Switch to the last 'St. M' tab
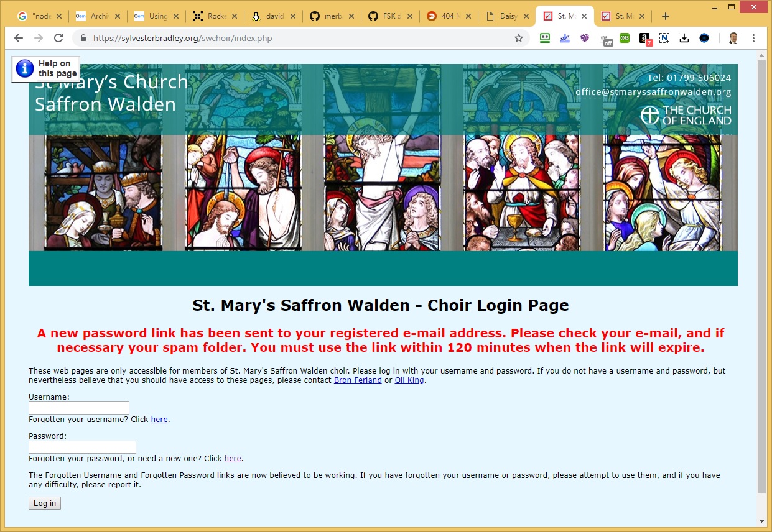Viewport: 772px width, 532px height. (622, 16)
